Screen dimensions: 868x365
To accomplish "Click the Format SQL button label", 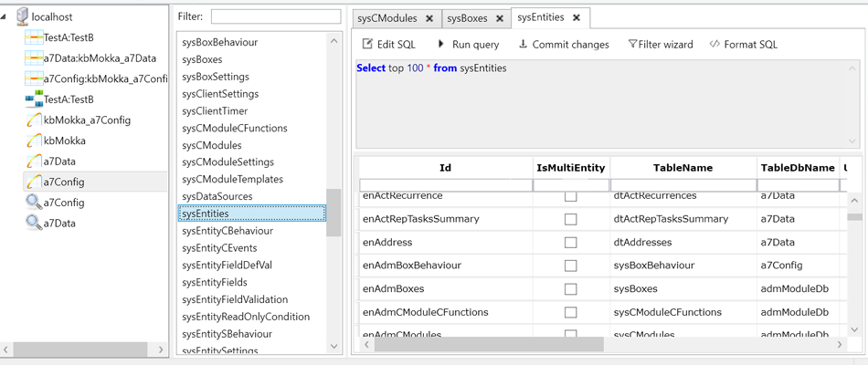I will pyautogui.click(x=751, y=44).
